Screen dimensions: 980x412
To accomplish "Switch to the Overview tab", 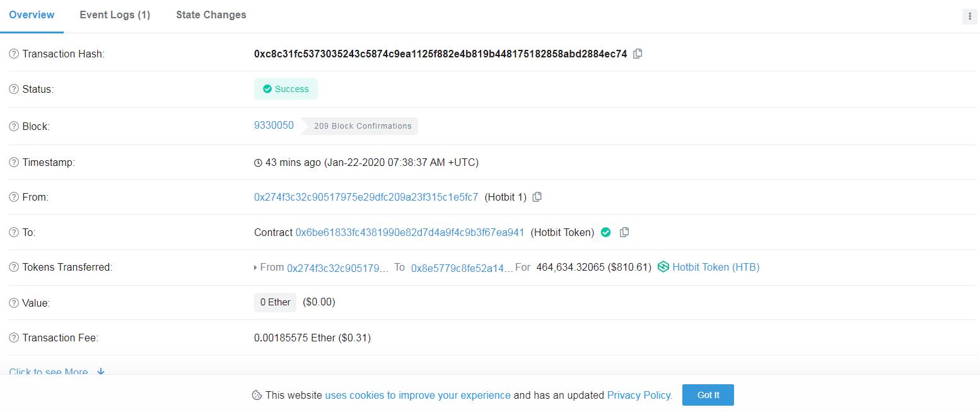I will tap(32, 15).
